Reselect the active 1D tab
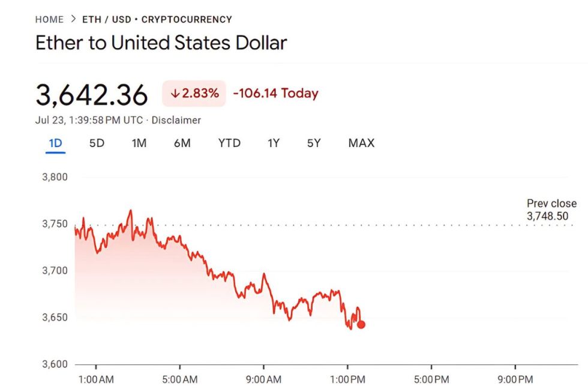Viewport: 588px width, 392px height. click(x=55, y=143)
